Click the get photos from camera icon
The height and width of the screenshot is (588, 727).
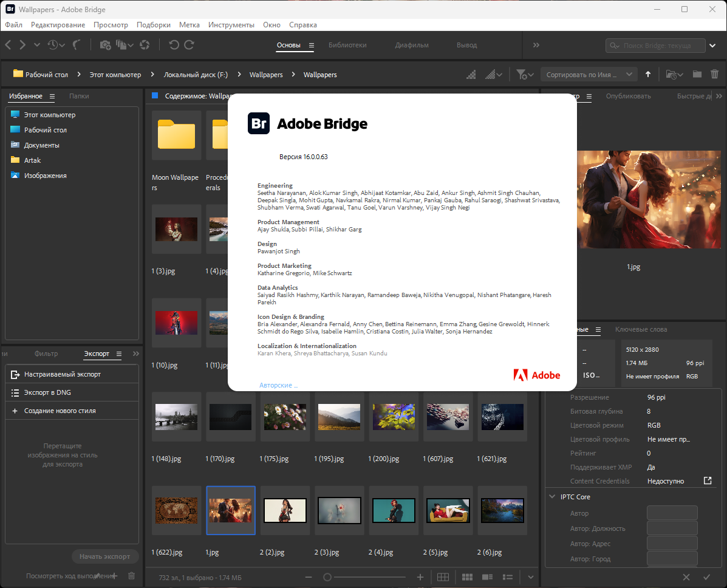tap(105, 45)
